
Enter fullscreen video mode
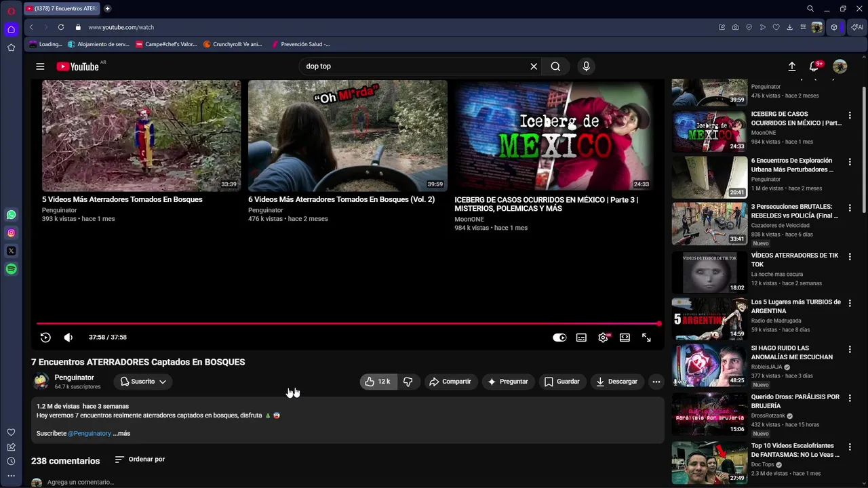[646, 338]
